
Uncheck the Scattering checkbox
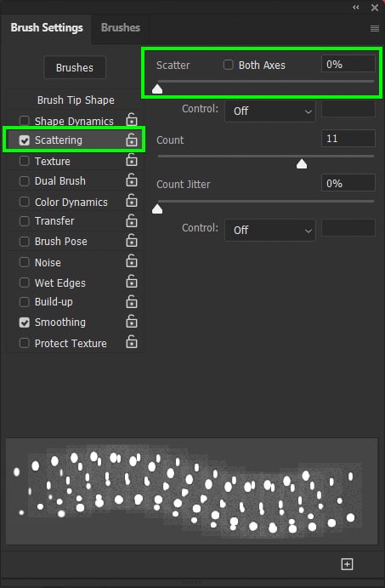[25, 140]
